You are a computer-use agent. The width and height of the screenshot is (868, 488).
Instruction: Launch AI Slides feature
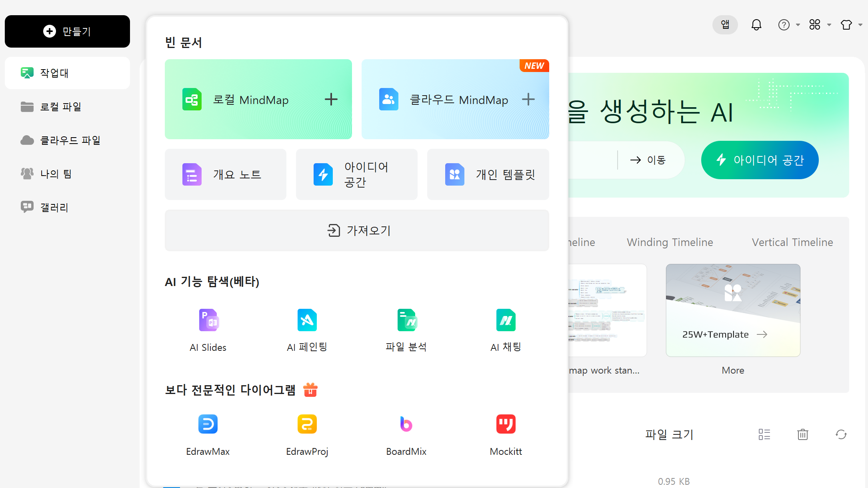point(208,330)
